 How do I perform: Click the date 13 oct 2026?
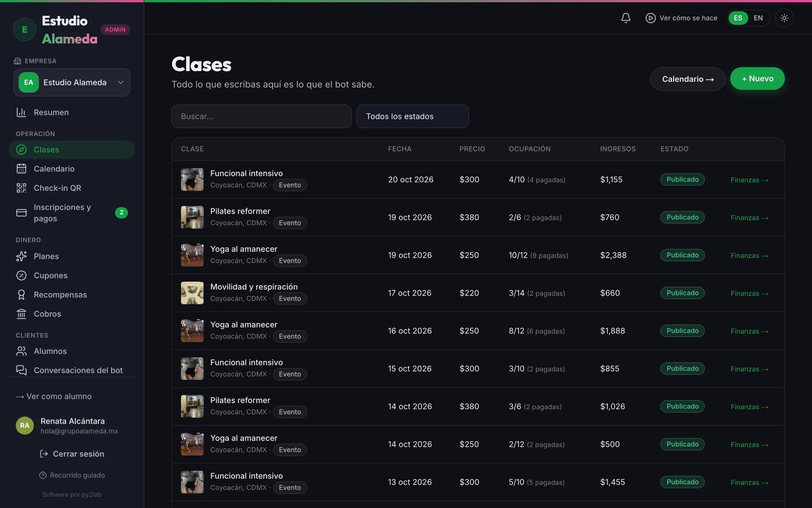410,482
